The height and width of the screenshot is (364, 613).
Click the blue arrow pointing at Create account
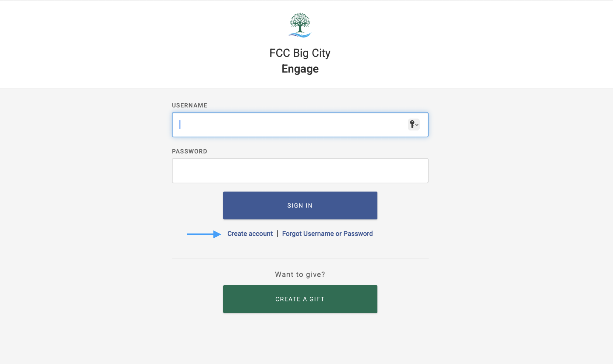pyautogui.click(x=204, y=234)
